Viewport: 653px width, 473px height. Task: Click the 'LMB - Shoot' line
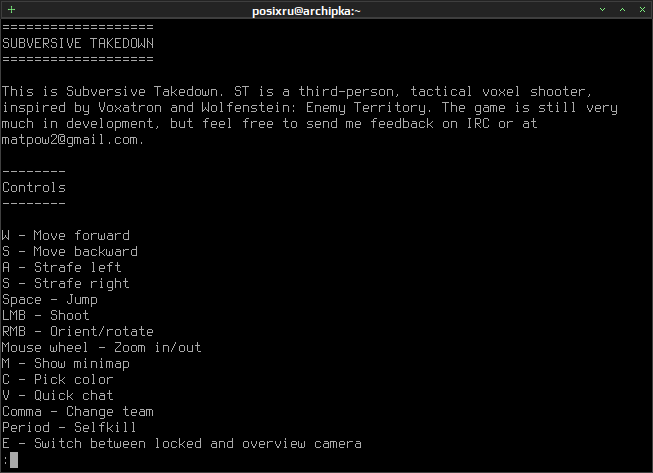click(46, 316)
